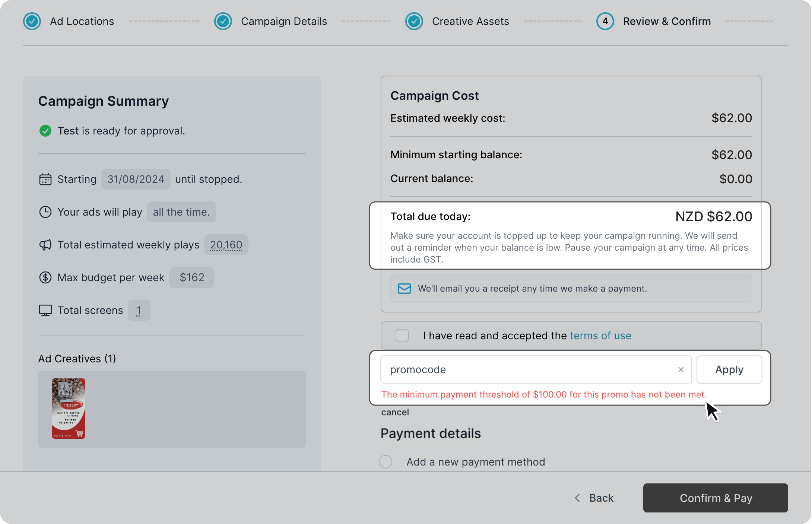Click cancel under the promo code

click(395, 412)
